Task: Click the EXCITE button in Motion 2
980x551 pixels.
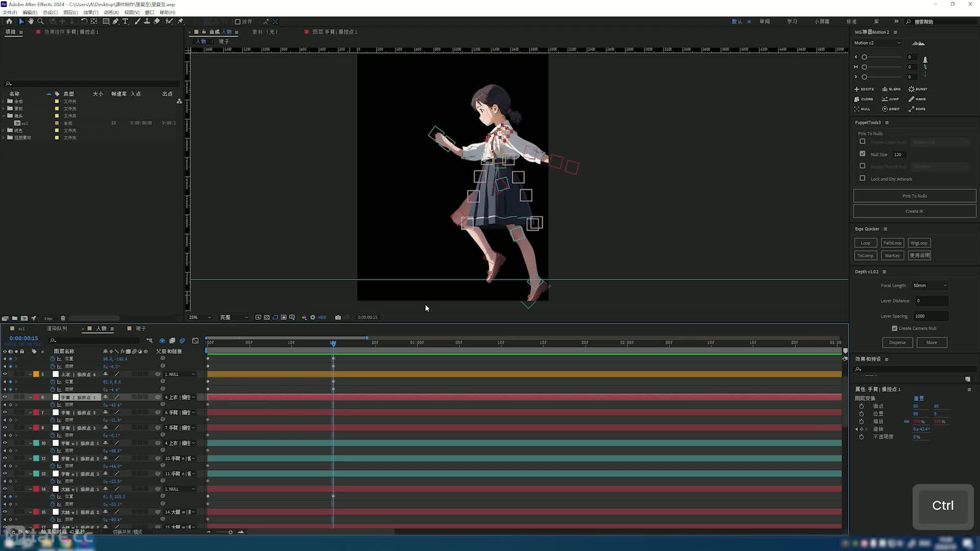Action: coord(864,89)
